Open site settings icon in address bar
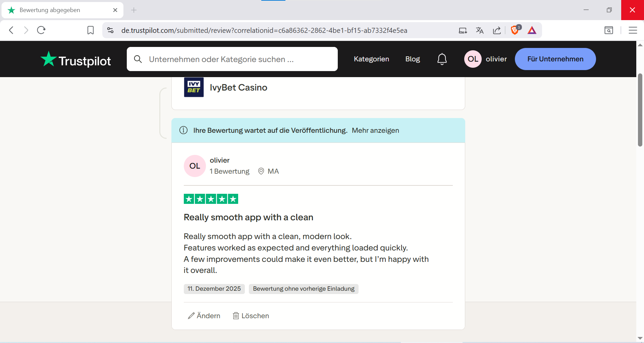644x343 pixels. 110,30
